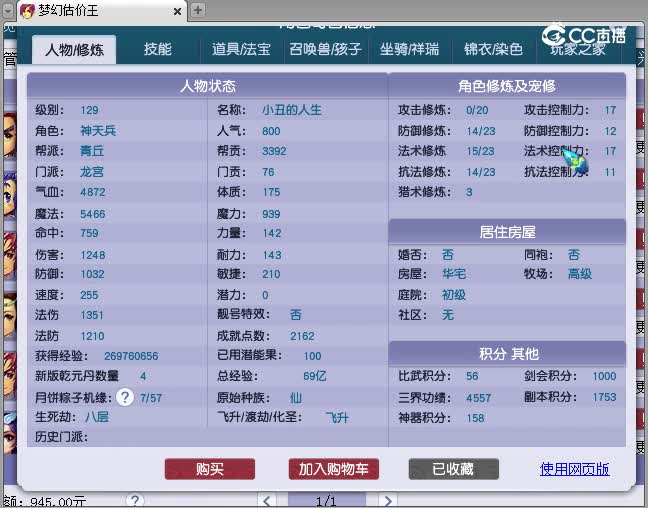The image size is (648, 508).
Task: Click the 梦幻估价王 tab favicon
Action: click(x=27, y=10)
